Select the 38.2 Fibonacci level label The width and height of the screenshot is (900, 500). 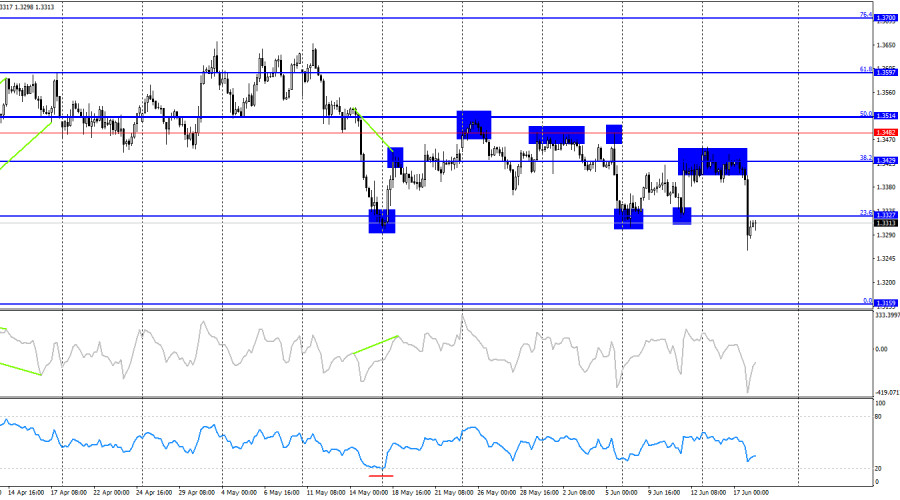click(866, 158)
